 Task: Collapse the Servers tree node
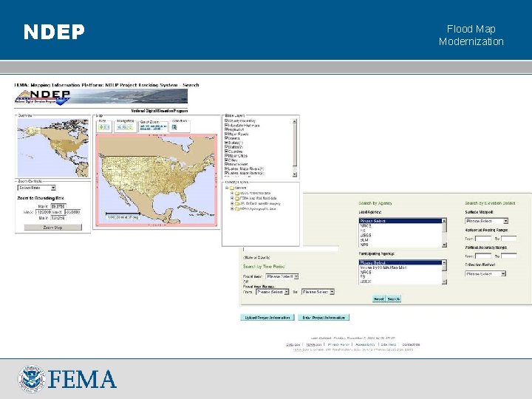coord(227,188)
